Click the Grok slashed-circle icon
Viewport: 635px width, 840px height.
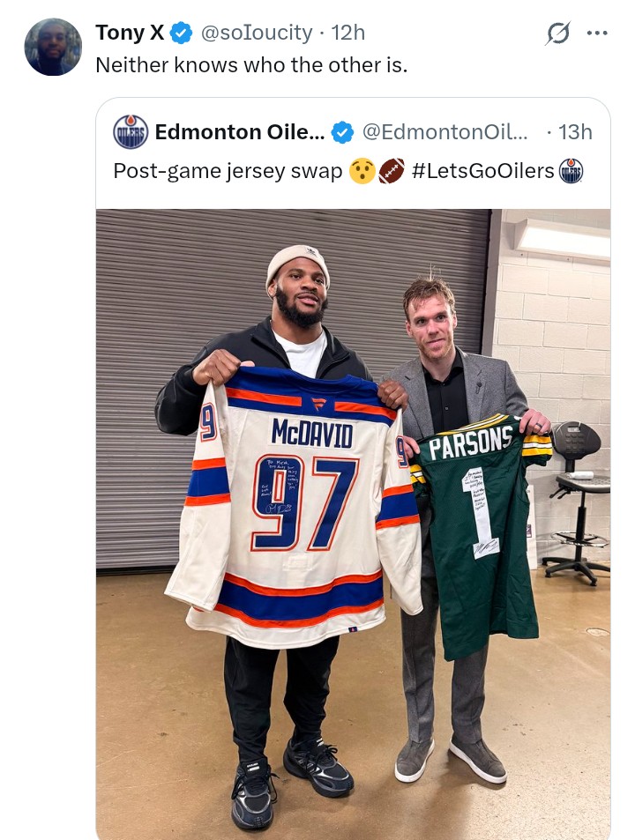(558, 33)
